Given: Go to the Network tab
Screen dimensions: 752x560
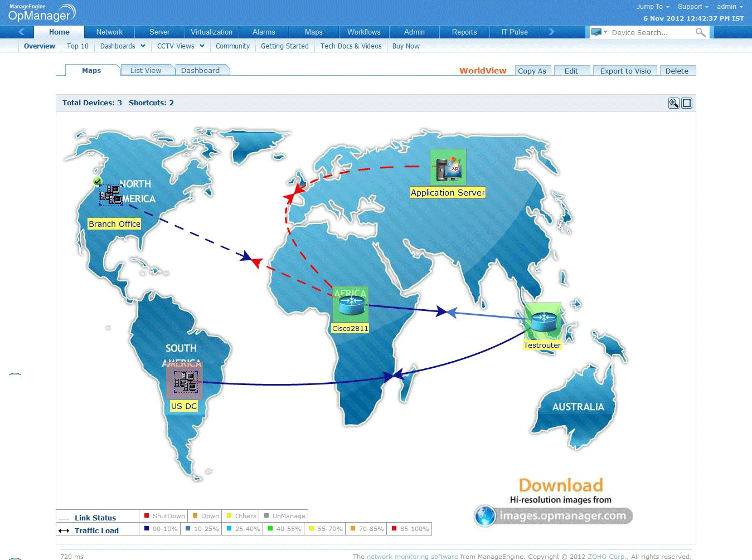Looking at the screenshot, I should pyautogui.click(x=109, y=32).
